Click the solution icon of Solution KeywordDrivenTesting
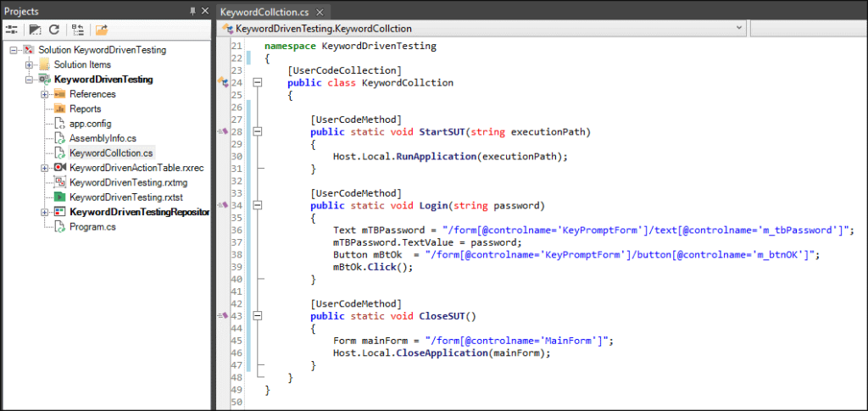This screenshot has height=411, width=868. click(x=29, y=50)
